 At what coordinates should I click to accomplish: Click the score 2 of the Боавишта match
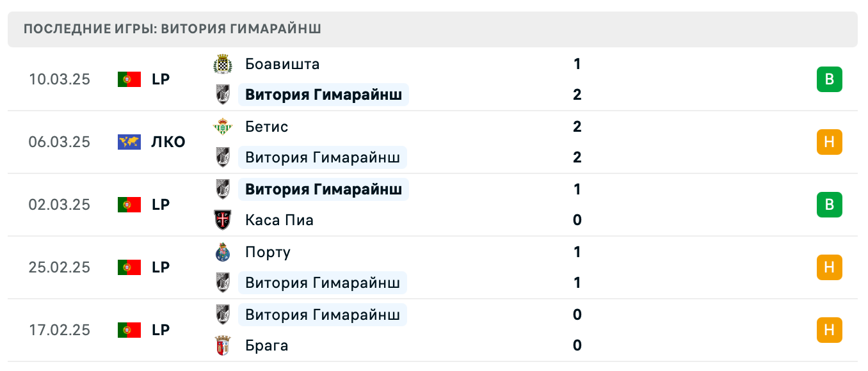(577, 95)
